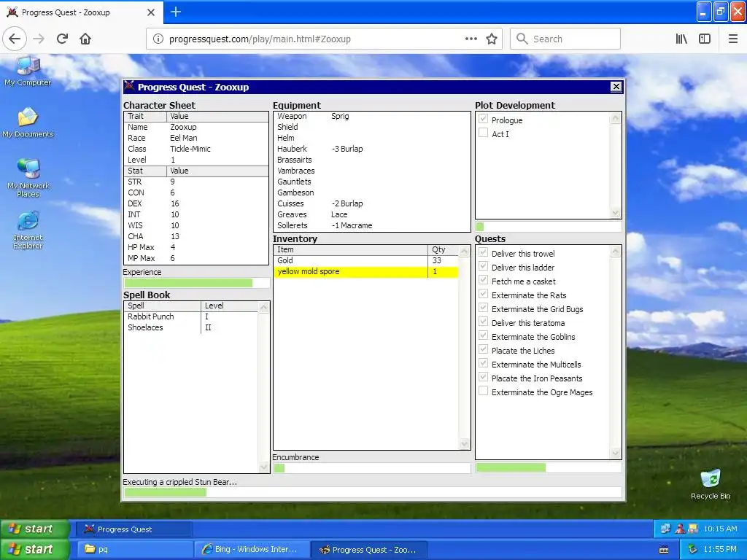Switch to Progress Quest - Zoo taskbar item
The height and width of the screenshot is (560, 747).
pos(368,550)
